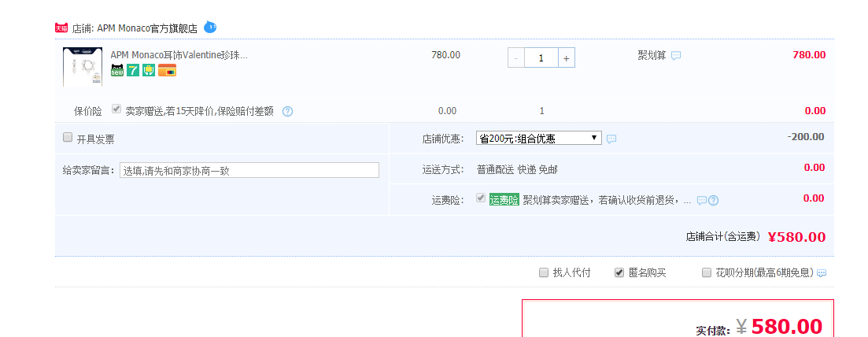Image resolution: width=868 pixels, height=337 pixels.
Task: Click the 聚划算卖家赠送 shipping insurance description text
Action: [x=607, y=200]
